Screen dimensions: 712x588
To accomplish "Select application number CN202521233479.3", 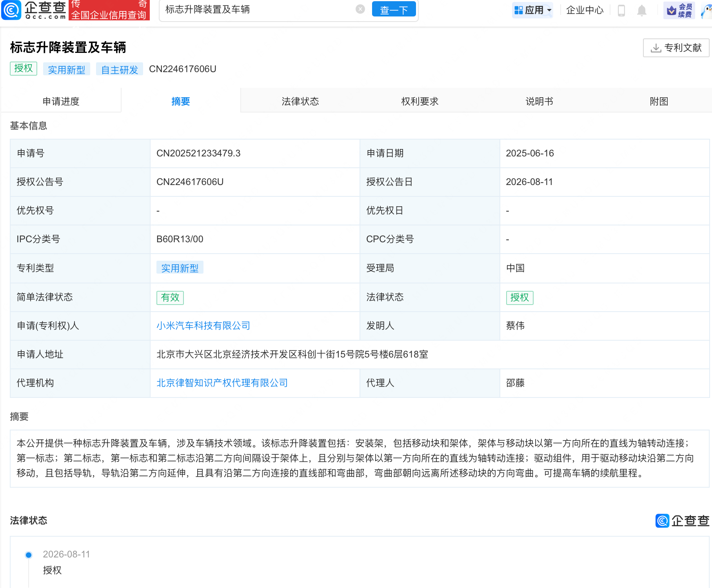I will pos(198,153).
